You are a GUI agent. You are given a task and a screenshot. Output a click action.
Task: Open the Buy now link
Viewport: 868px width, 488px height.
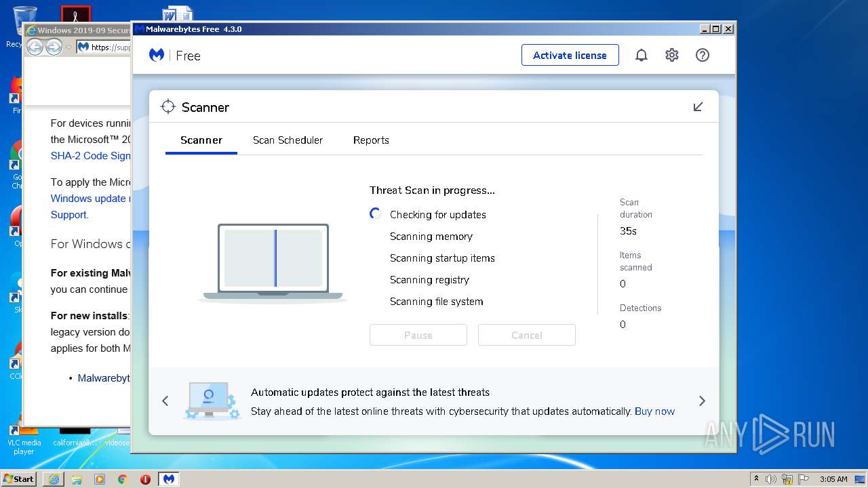coord(654,411)
